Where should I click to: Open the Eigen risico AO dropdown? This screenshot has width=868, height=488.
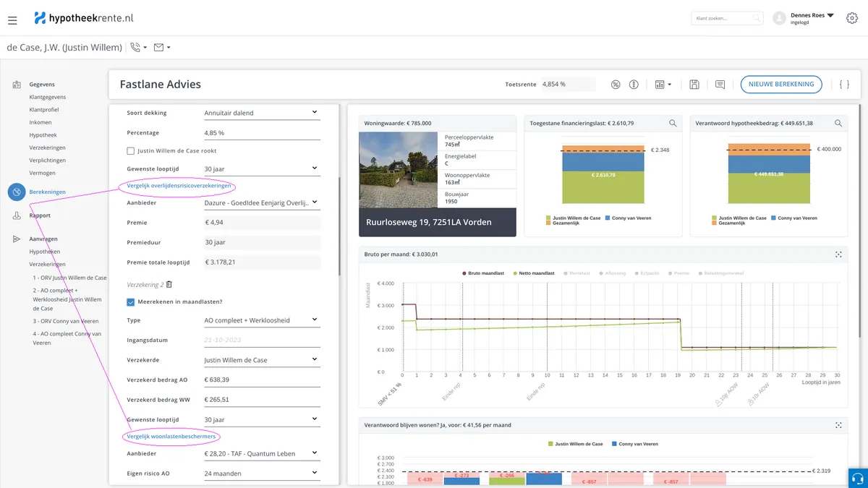[x=262, y=474]
